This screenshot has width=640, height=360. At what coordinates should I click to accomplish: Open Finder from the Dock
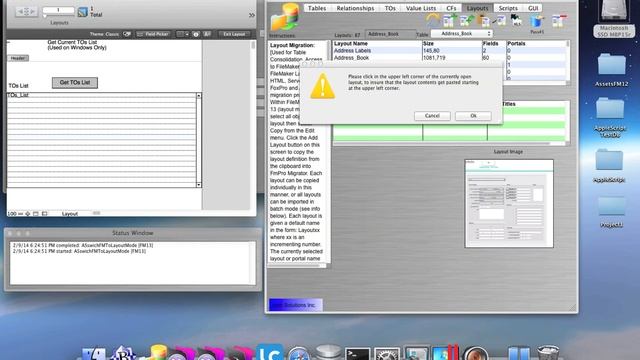click(x=94, y=353)
